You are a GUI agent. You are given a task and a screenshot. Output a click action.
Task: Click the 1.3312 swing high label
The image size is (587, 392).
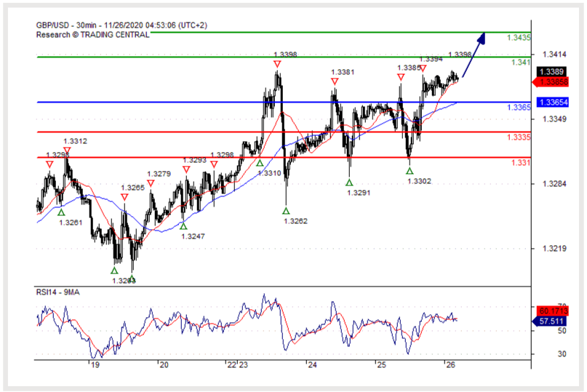click(75, 142)
